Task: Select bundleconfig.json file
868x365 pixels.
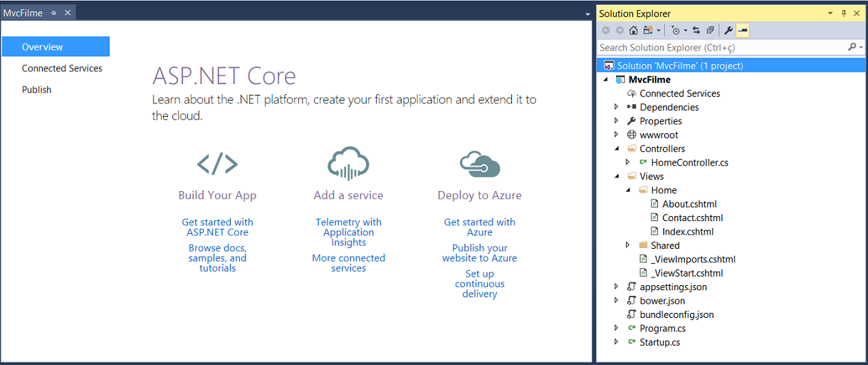Action: point(676,314)
